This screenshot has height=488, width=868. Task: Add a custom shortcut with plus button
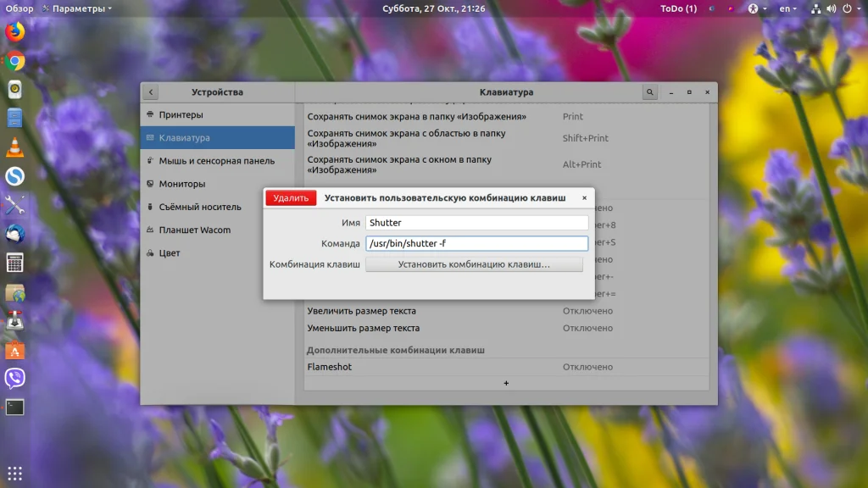(506, 383)
